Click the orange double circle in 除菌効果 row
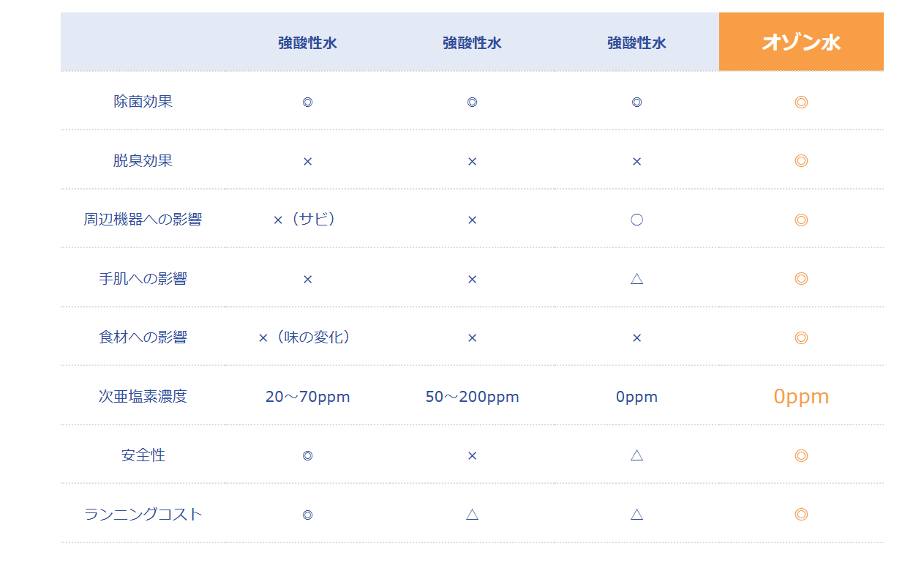 coord(801,102)
